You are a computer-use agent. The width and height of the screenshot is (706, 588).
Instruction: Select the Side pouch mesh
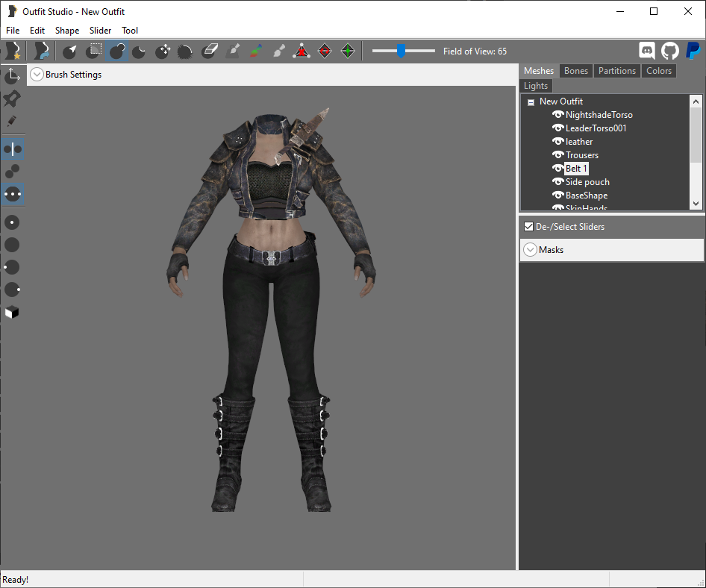[x=587, y=182]
